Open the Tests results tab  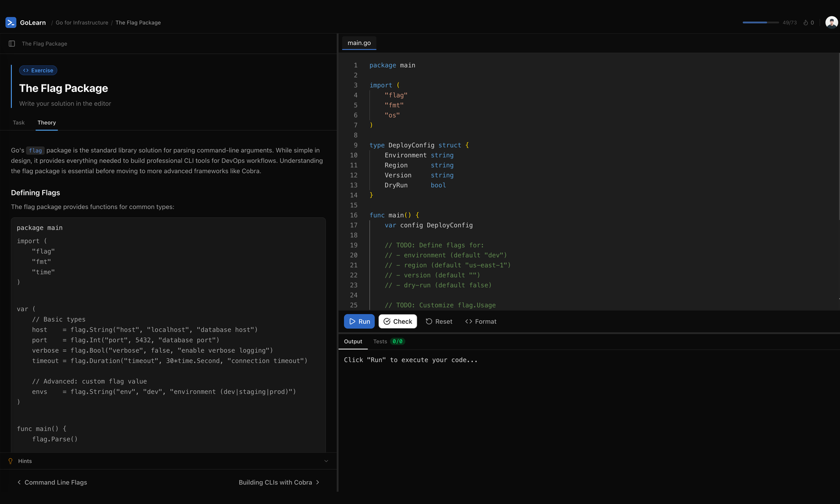(388, 342)
